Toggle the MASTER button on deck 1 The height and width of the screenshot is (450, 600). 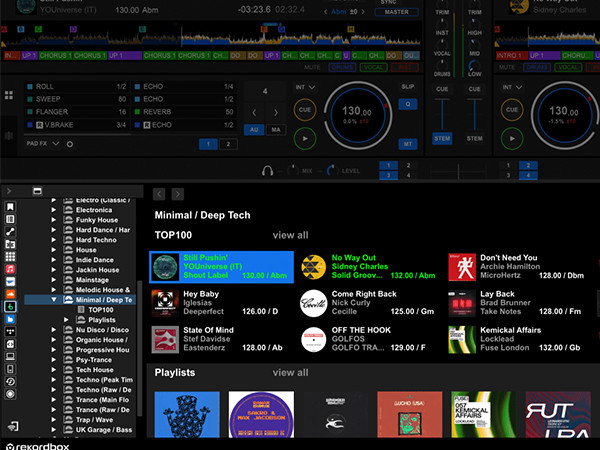pyautogui.click(x=396, y=12)
